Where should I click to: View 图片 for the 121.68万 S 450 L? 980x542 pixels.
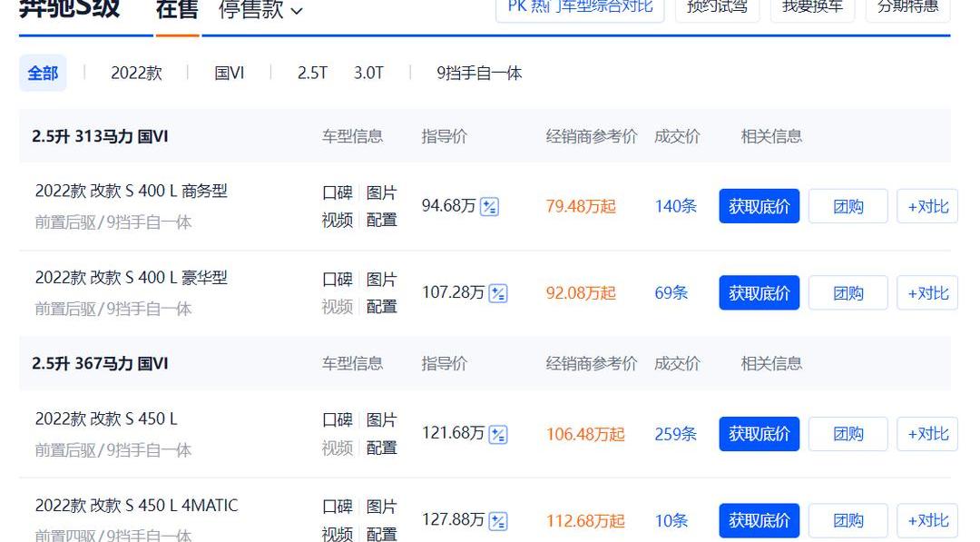click(x=381, y=420)
